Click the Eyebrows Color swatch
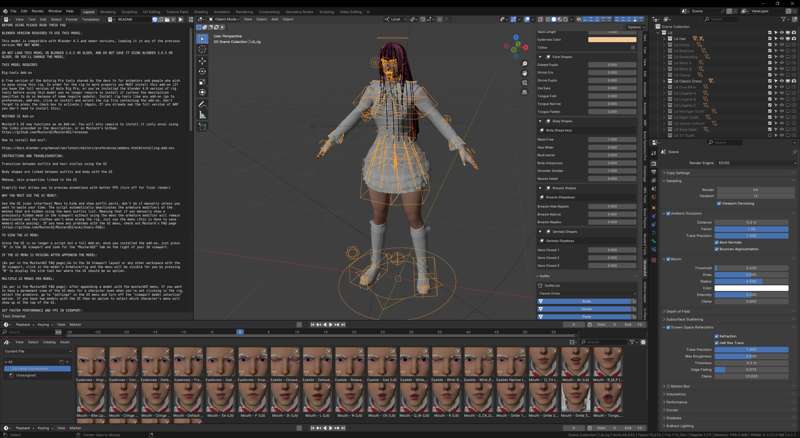Viewport: 800px width, 438px height. point(612,39)
